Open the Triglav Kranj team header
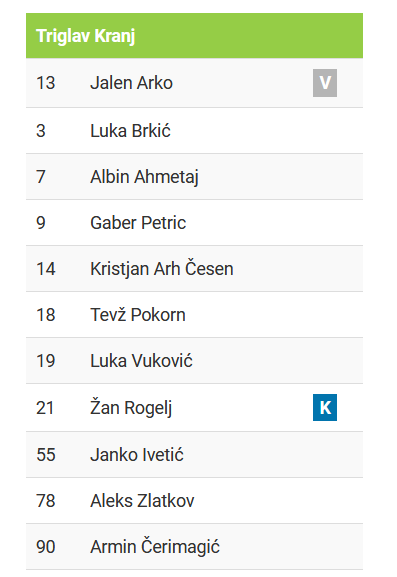397x577 pixels. pos(194,36)
